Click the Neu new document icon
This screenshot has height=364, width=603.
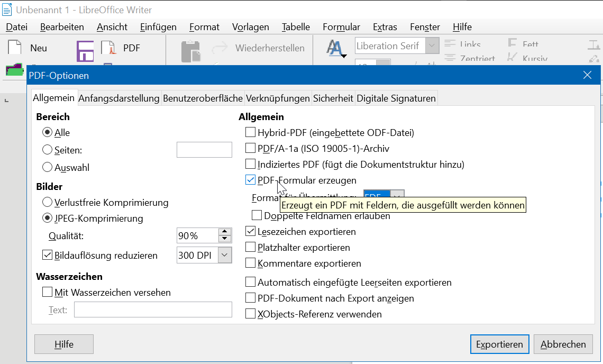(x=15, y=48)
